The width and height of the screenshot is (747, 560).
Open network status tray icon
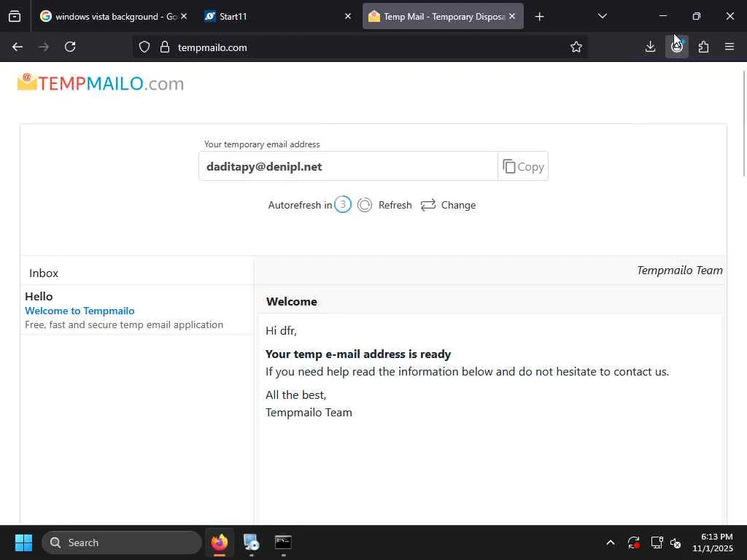click(657, 542)
